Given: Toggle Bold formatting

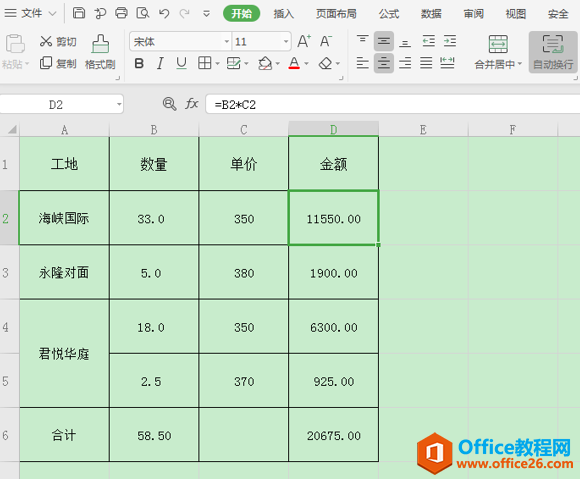Looking at the screenshot, I should coord(139,64).
